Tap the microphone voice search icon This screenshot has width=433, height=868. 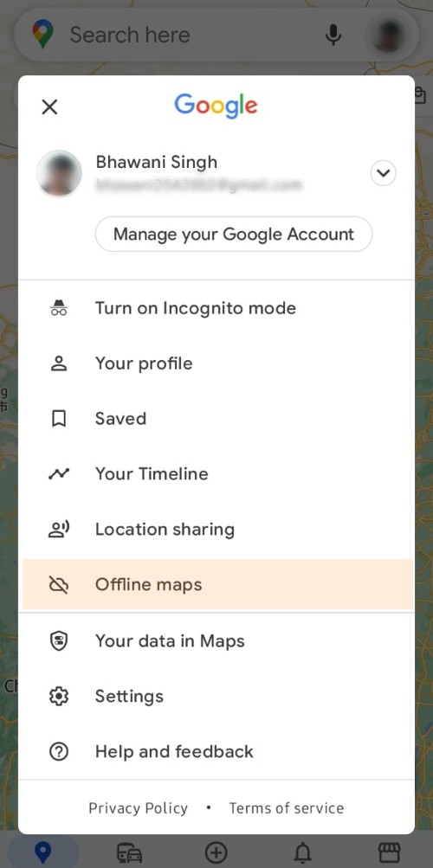click(x=333, y=35)
